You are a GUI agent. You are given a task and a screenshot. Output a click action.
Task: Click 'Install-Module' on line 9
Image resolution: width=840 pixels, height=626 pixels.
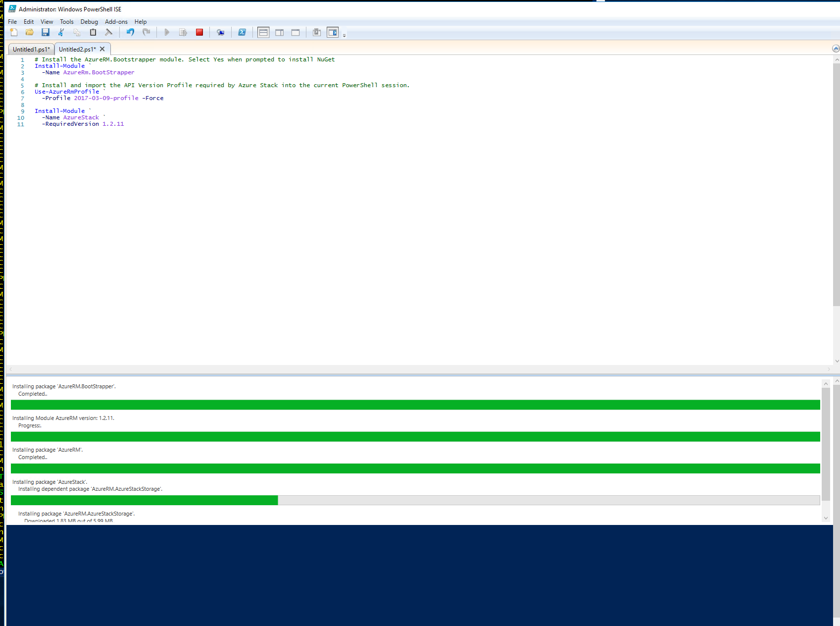[60, 111]
